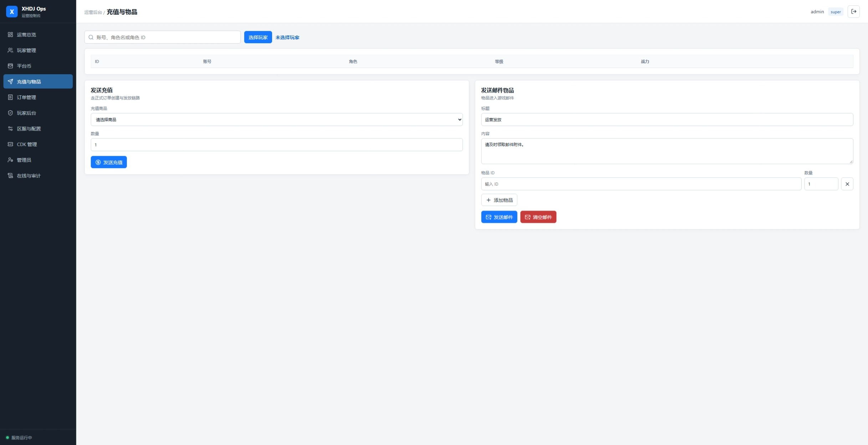
Task: Open CDK 管理 ticket icon in sidebar
Action: pos(10,145)
